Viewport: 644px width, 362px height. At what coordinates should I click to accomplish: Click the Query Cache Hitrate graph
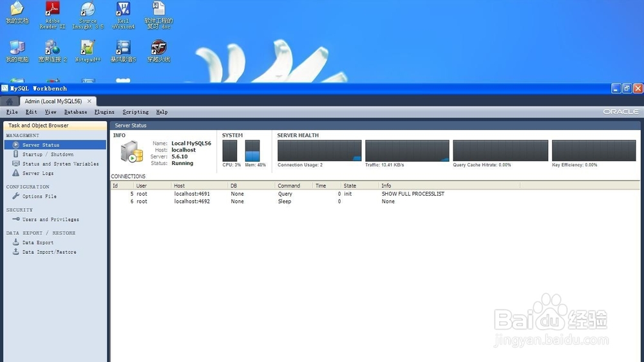click(x=500, y=150)
